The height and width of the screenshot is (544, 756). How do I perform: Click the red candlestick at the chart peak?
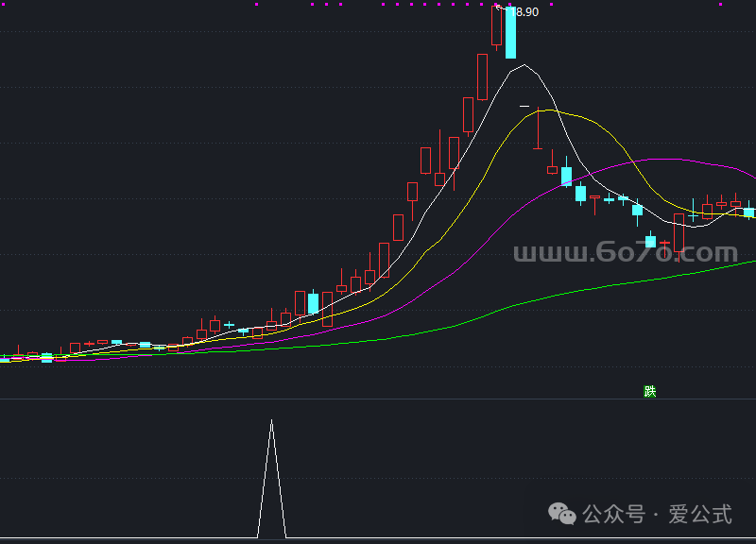tap(497, 26)
